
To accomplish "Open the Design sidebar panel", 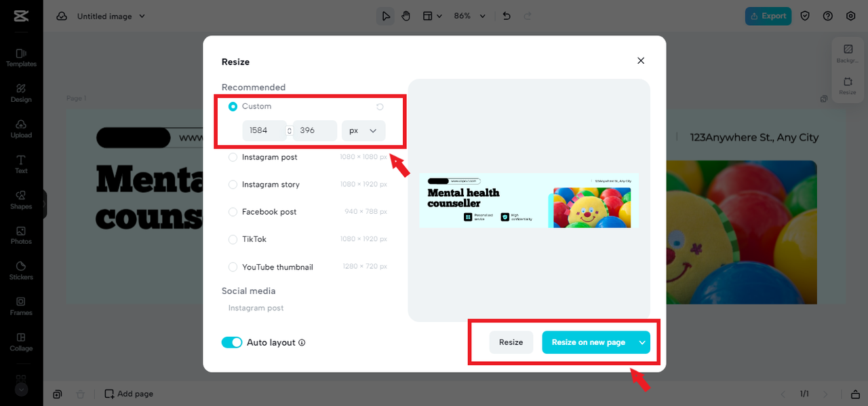I will pos(21,93).
